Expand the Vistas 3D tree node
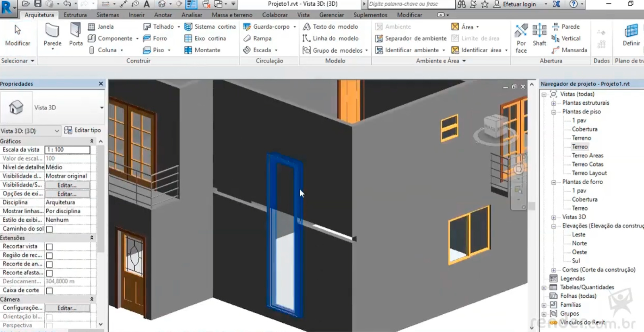The width and height of the screenshot is (644, 332). [554, 217]
